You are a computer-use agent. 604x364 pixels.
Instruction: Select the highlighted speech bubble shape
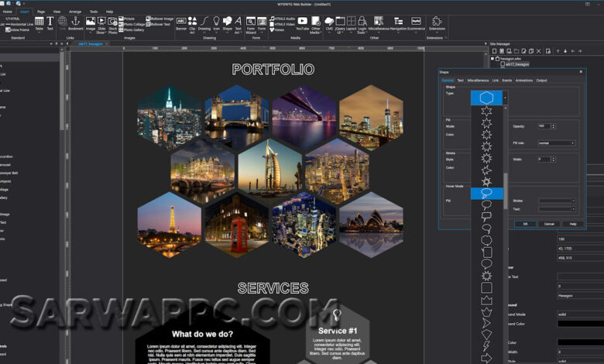pyautogui.click(x=486, y=194)
